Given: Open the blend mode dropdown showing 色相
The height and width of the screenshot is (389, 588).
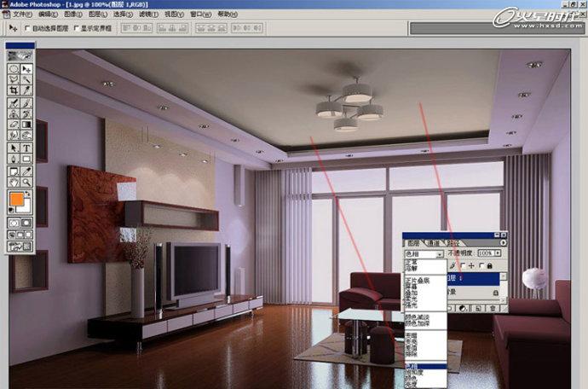Looking at the screenshot, I should pos(441,254).
